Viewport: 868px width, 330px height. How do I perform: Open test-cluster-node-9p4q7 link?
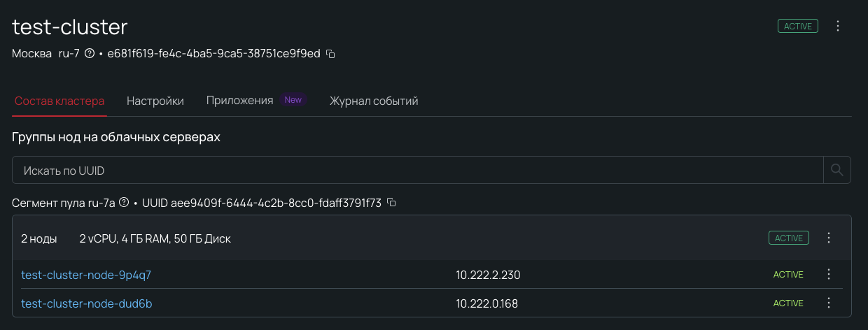coord(86,275)
